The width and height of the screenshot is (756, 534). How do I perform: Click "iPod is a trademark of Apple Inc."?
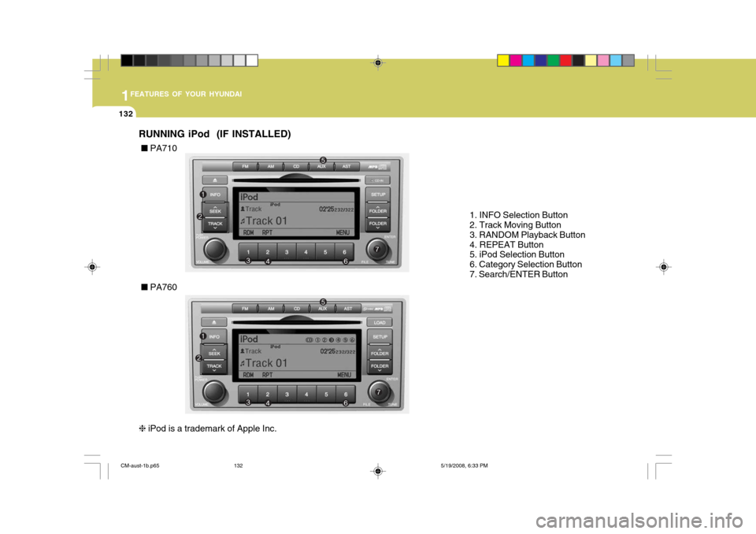click(x=212, y=428)
